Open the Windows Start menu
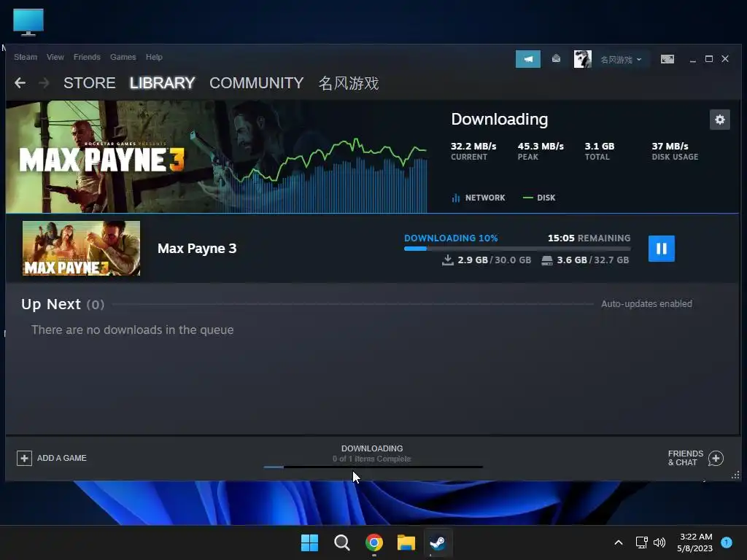The image size is (747, 560). 309,542
